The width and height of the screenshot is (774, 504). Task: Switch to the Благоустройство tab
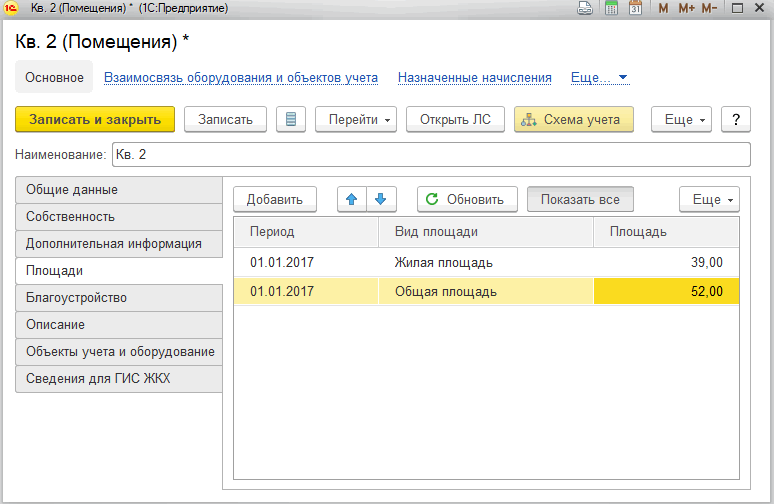(119, 298)
